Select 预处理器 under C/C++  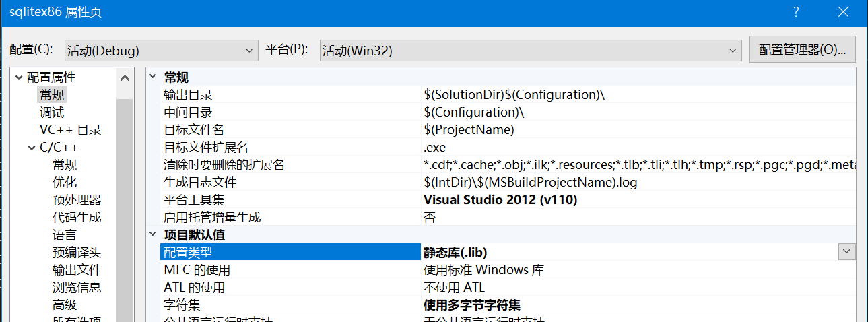[x=77, y=200]
